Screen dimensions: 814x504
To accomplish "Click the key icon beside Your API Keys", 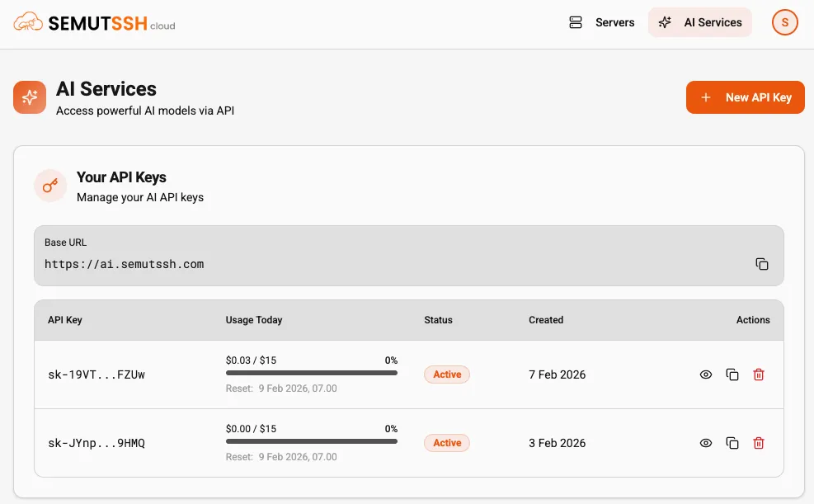I will click(50, 186).
